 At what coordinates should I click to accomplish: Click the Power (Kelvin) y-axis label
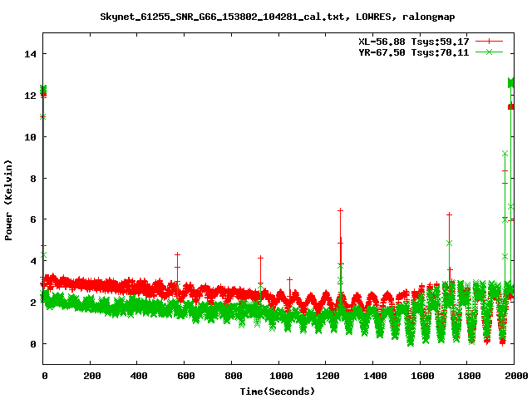[8, 200]
